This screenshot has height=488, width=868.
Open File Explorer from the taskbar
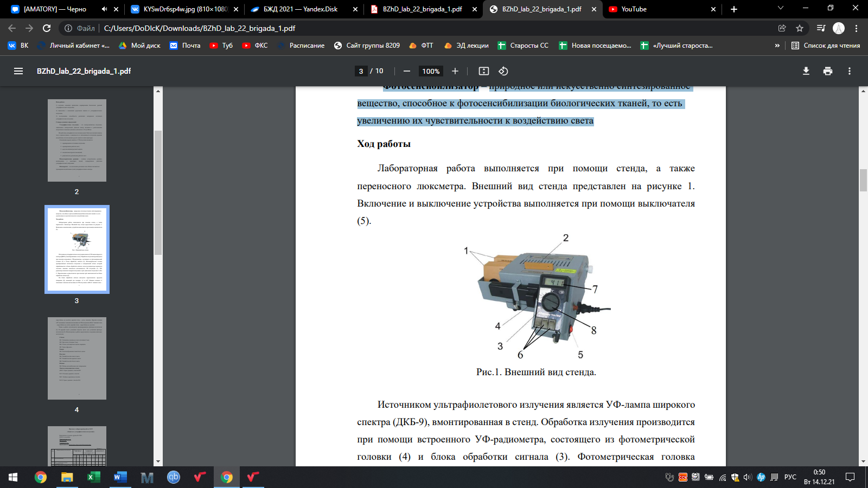67,477
